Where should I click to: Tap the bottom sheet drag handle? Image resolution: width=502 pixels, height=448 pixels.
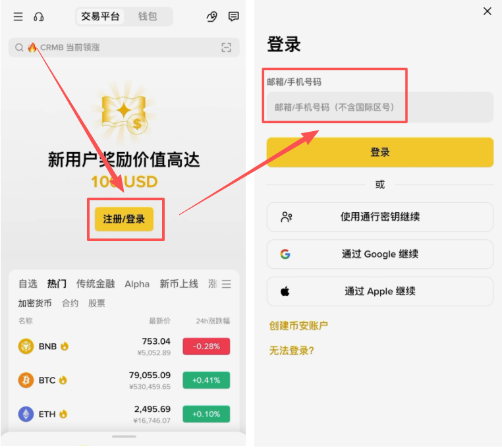tap(124, 437)
